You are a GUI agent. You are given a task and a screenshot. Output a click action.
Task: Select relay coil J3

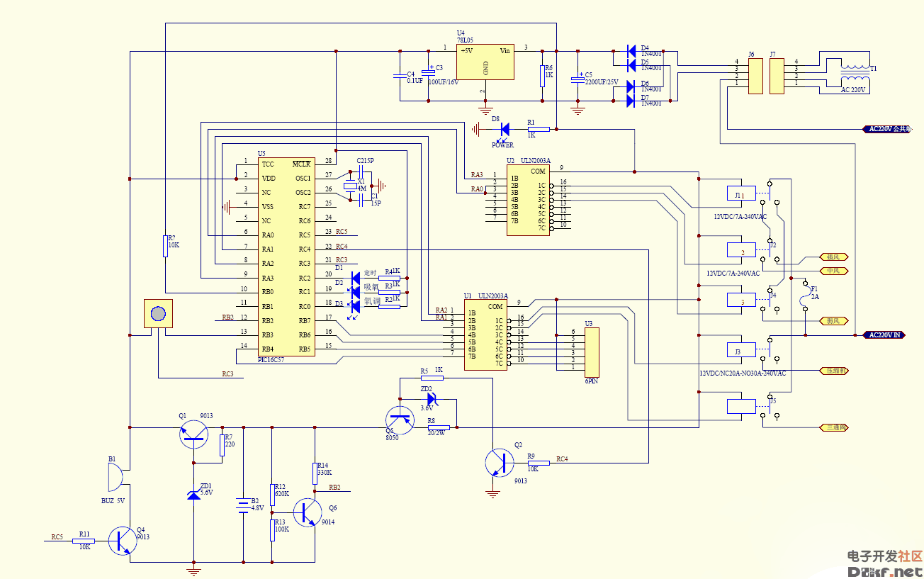tap(740, 349)
